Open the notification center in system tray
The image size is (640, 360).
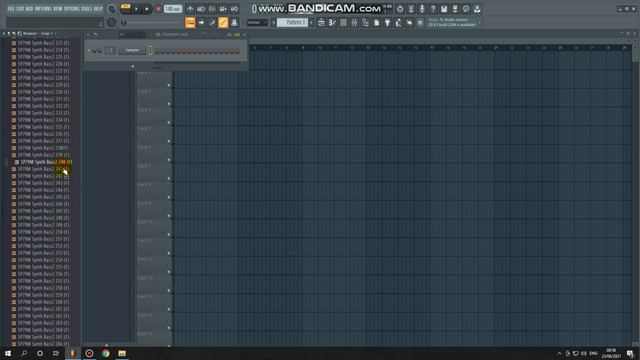[x=631, y=353]
